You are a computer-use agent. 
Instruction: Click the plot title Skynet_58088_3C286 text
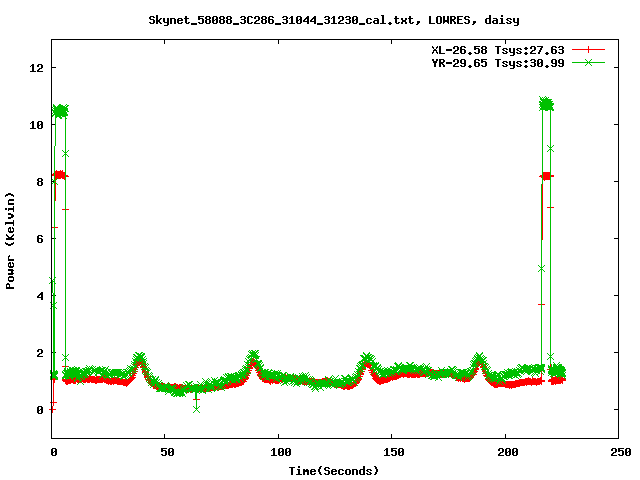pyautogui.click(x=334, y=20)
